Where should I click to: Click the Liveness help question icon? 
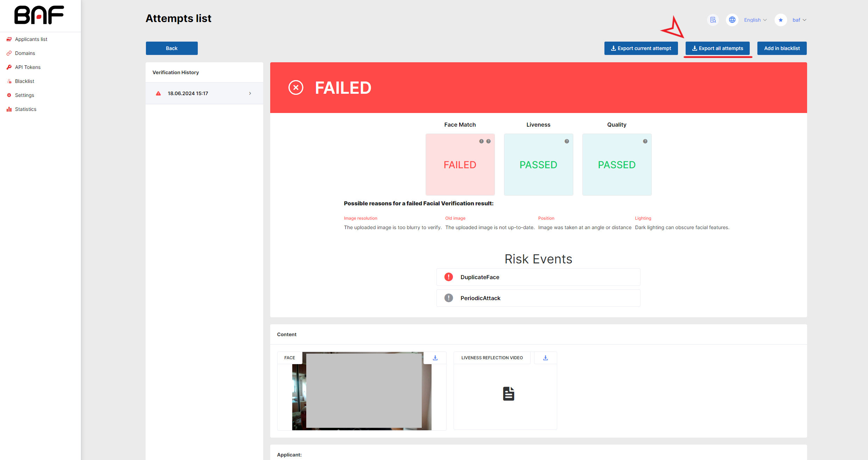(x=567, y=141)
